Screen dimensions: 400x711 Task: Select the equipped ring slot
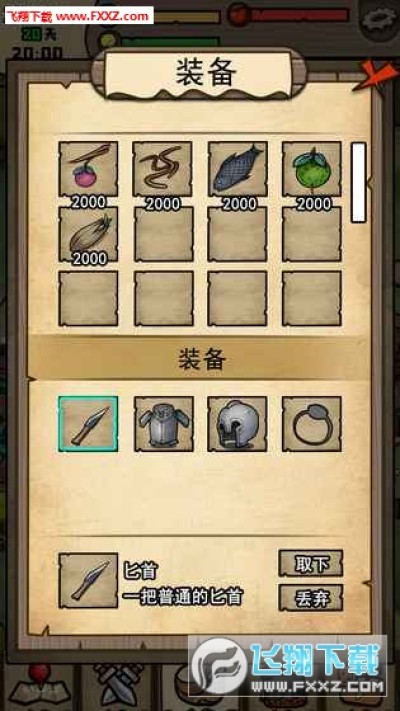pos(312,424)
